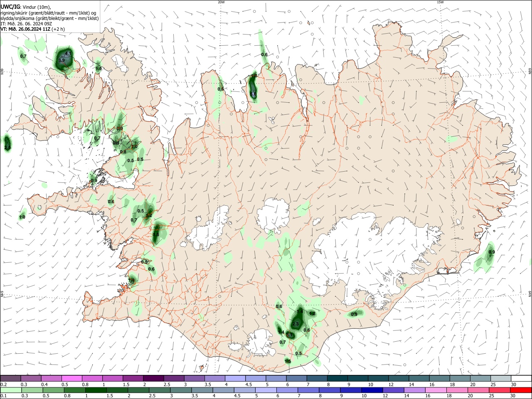Click the 4.1 precipitation value in the Westfjords

click(x=69, y=54)
